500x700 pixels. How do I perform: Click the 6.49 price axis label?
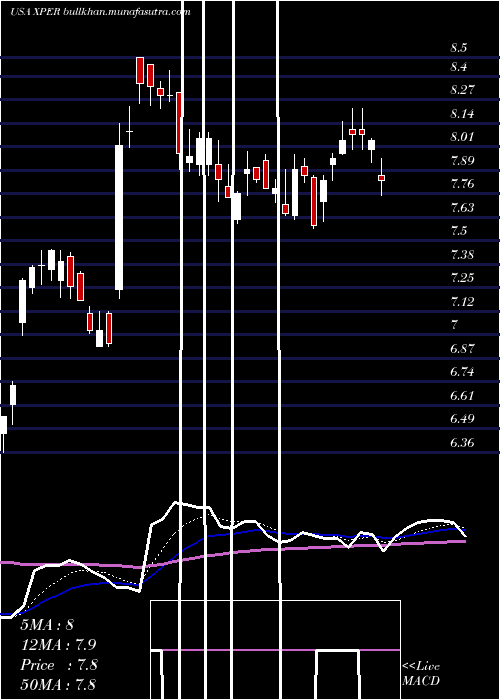(462, 419)
